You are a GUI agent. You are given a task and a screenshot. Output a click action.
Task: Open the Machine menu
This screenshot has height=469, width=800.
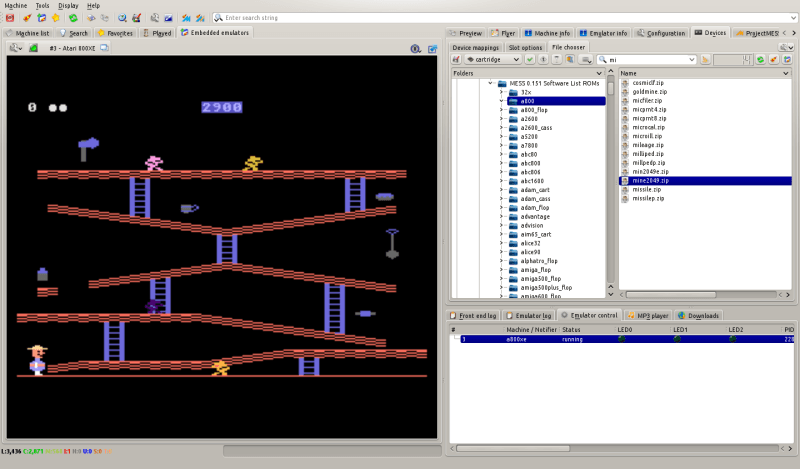pos(15,6)
